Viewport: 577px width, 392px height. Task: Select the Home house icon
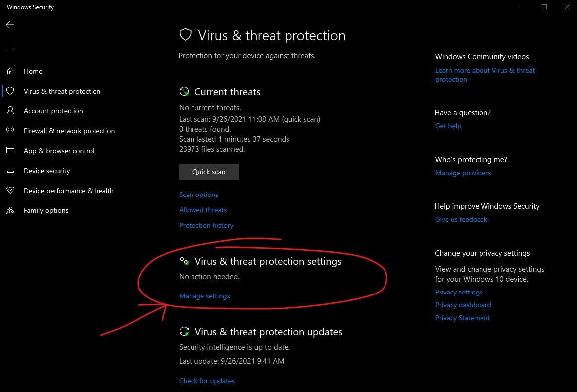click(x=10, y=71)
